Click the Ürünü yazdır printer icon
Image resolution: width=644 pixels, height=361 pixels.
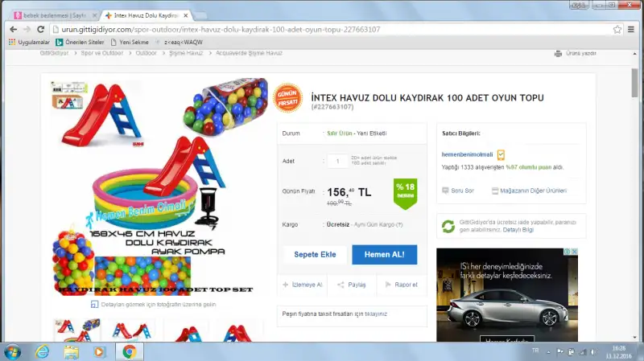pos(558,53)
